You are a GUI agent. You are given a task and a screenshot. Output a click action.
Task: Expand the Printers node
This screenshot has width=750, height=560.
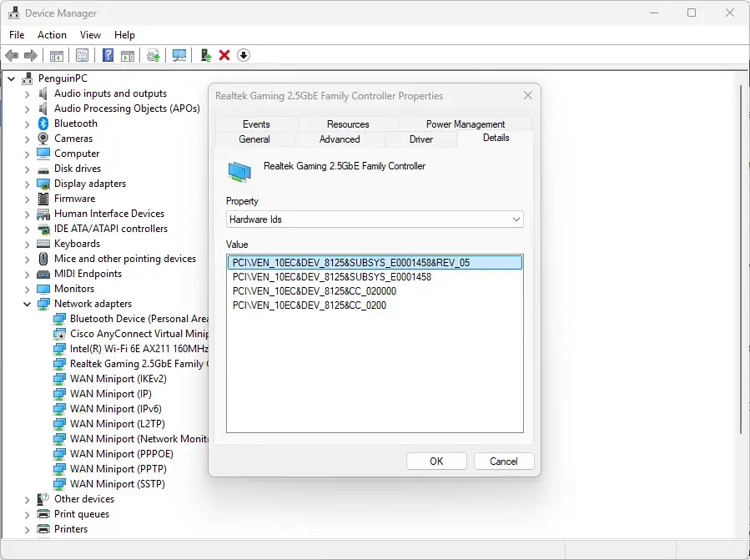(x=28, y=529)
